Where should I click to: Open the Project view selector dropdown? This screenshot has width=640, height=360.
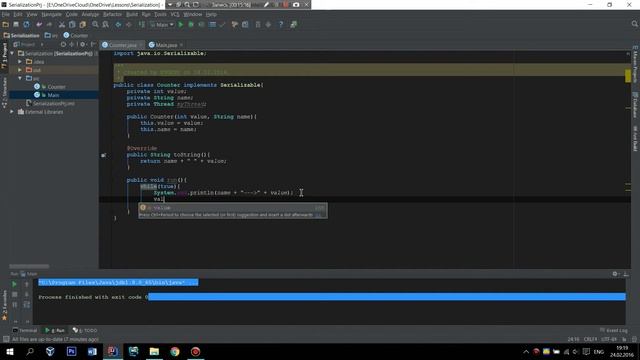29,44
